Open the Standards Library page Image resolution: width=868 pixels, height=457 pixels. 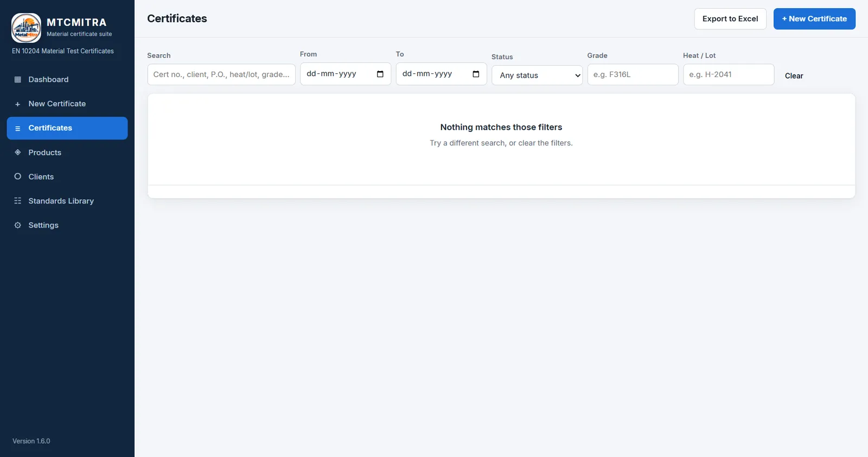pyautogui.click(x=67, y=201)
